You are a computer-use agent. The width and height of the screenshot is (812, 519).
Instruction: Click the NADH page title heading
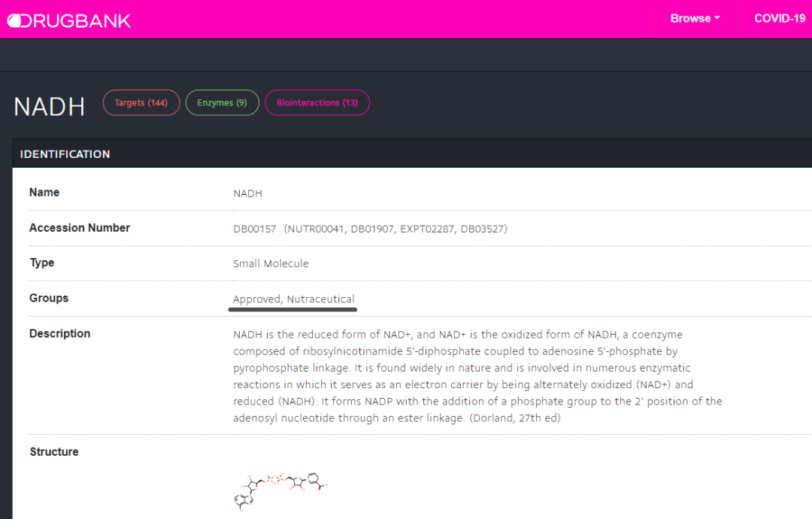[50, 106]
